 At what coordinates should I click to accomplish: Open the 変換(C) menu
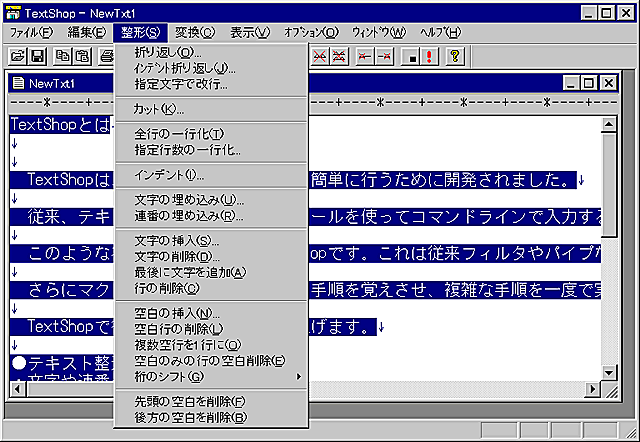click(195, 33)
